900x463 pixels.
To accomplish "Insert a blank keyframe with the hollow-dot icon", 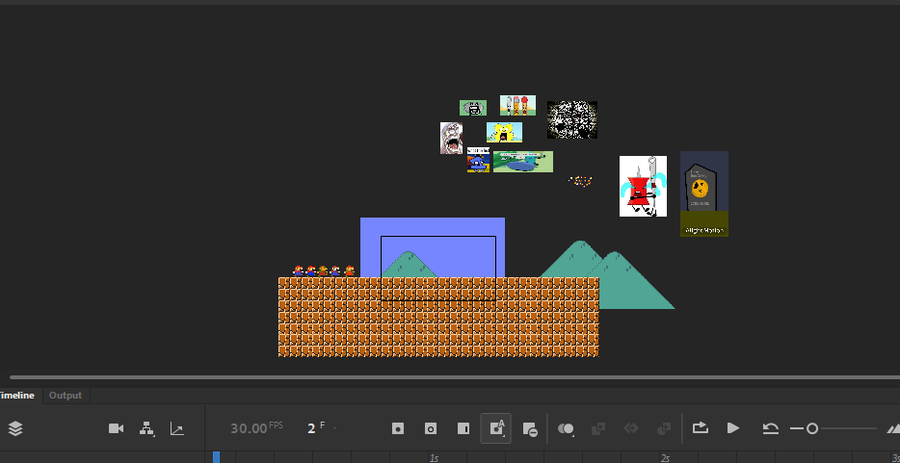I will 430,429.
